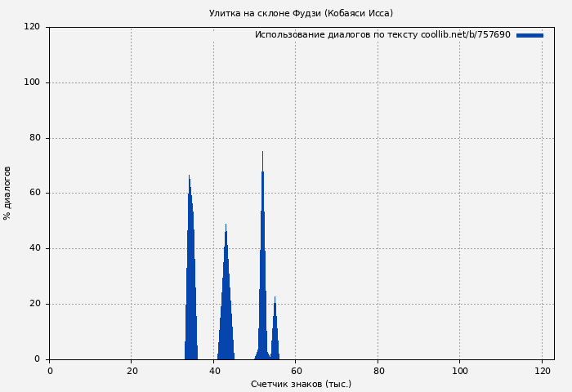Select the 80 tick label on horizontal axis

coord(378,371)
